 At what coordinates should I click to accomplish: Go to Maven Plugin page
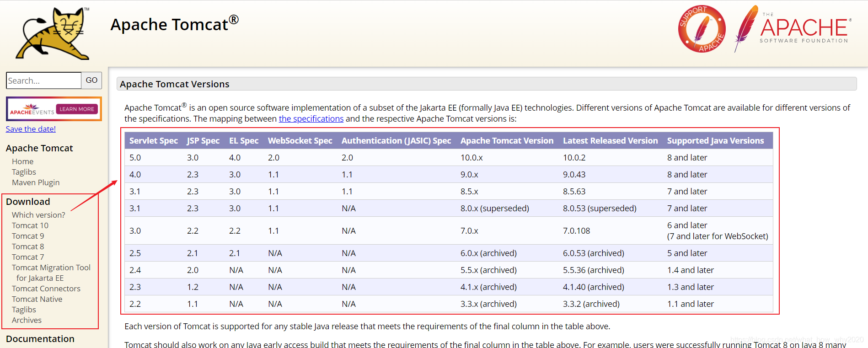tap(36, 182)
